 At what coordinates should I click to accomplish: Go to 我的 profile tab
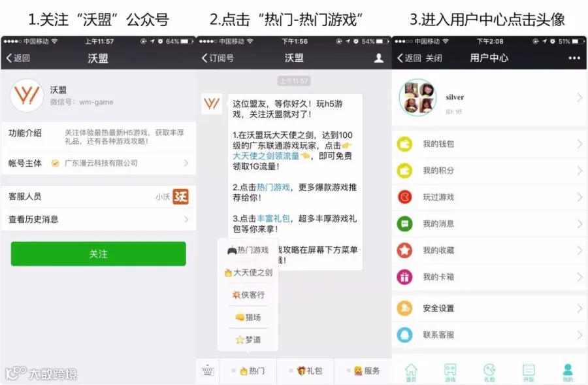click(x=568, y=373)
